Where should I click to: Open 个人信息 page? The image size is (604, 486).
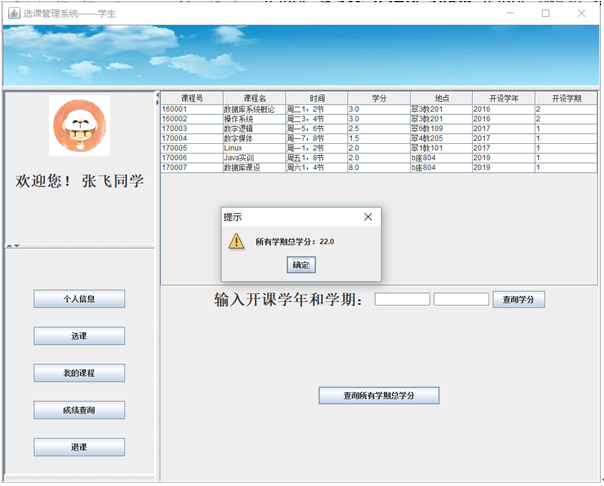point(79,299)
